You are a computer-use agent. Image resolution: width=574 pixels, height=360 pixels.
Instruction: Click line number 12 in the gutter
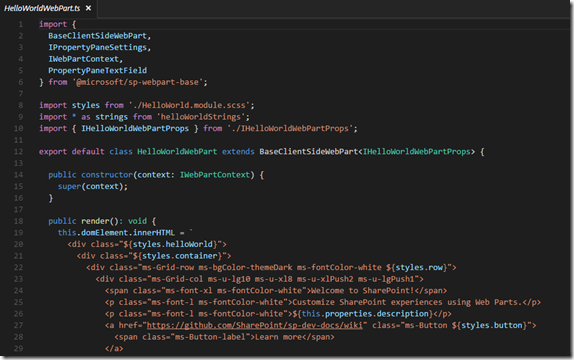(18, 152)
